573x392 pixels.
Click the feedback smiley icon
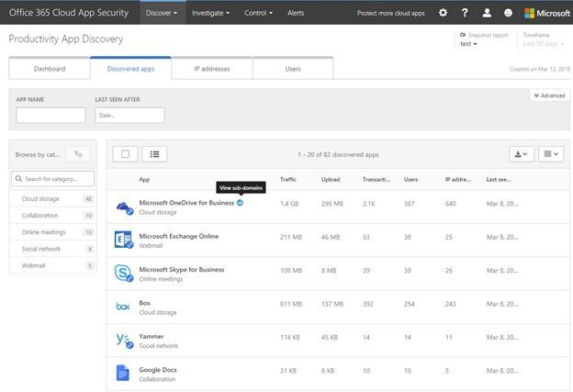coord(508,13)
